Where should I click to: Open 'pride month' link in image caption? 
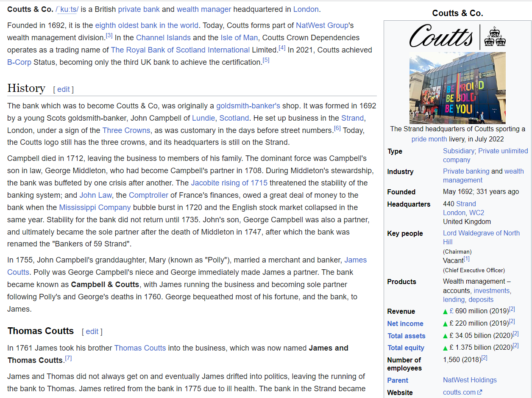pyautogui.click(x=429, y=139)
